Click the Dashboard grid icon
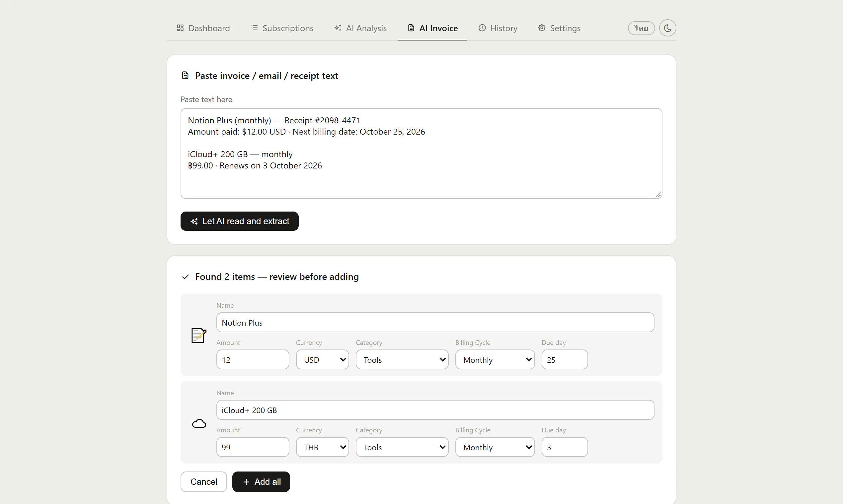843x504 pixels. point(180,28)
